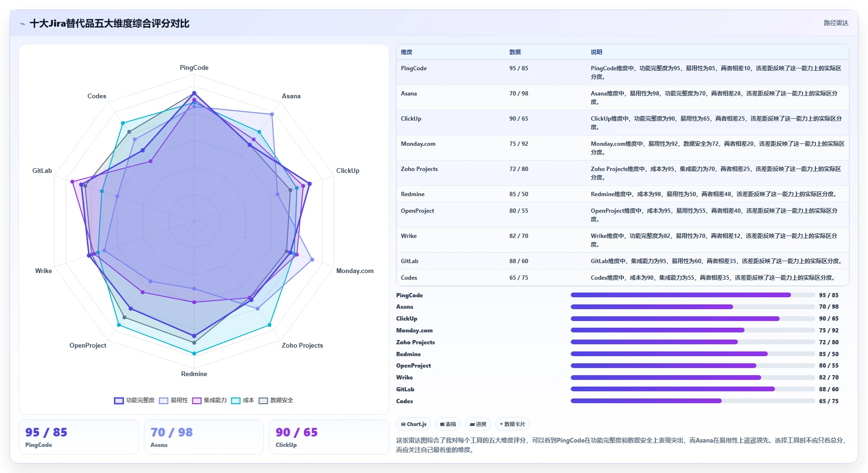Select the Codes table row name

click(x=409, y=278)
